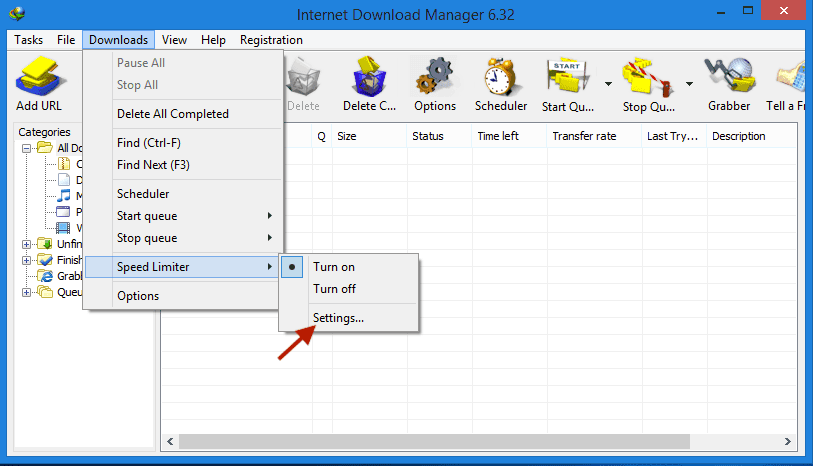The width and height of the screenshot is (813, 466).
Task: Select the music note category icon
Action: (x=64, y=195)
